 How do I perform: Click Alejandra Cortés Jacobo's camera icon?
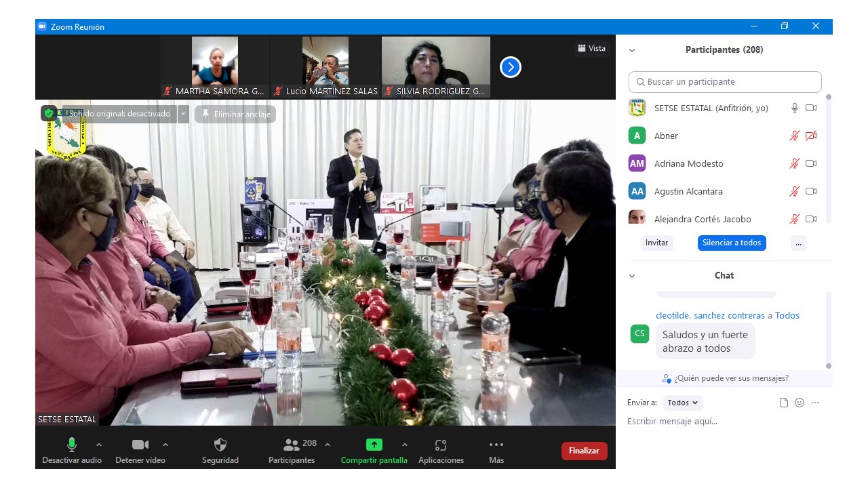point(811,219)
